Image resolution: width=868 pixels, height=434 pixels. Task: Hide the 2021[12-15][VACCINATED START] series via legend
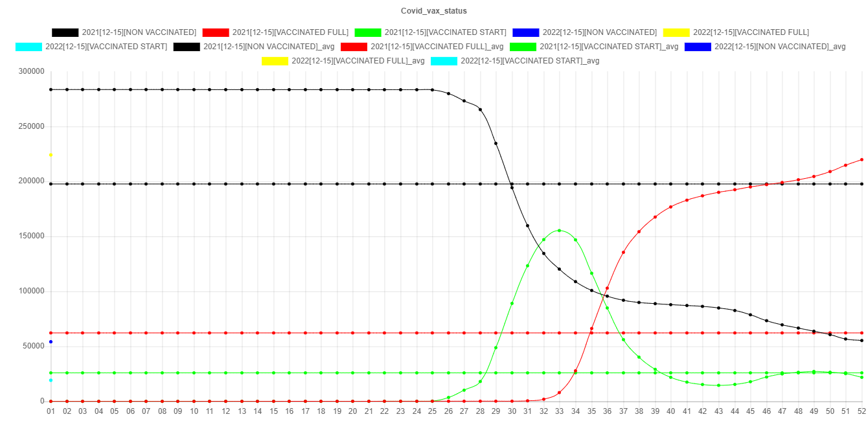pos(445,32)
